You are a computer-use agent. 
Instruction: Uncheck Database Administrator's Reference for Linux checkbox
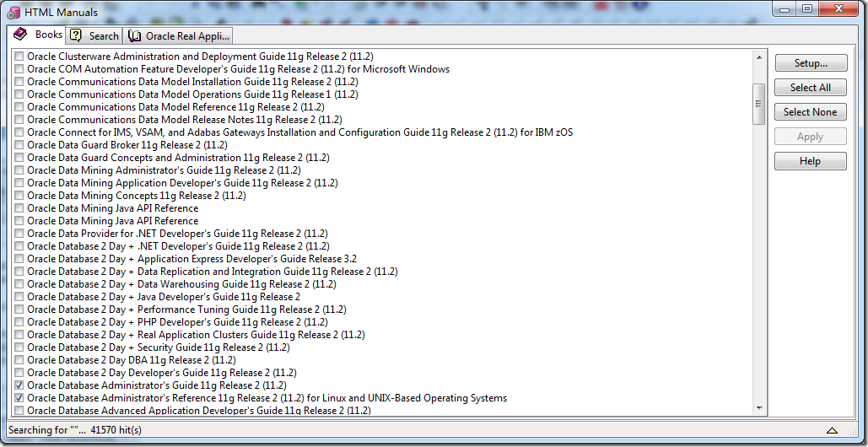(19, 398)
